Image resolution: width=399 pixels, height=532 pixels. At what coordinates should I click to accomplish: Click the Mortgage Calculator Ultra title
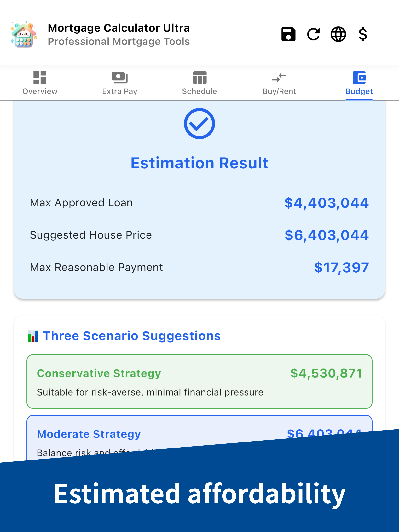click(x=119, y=28)
